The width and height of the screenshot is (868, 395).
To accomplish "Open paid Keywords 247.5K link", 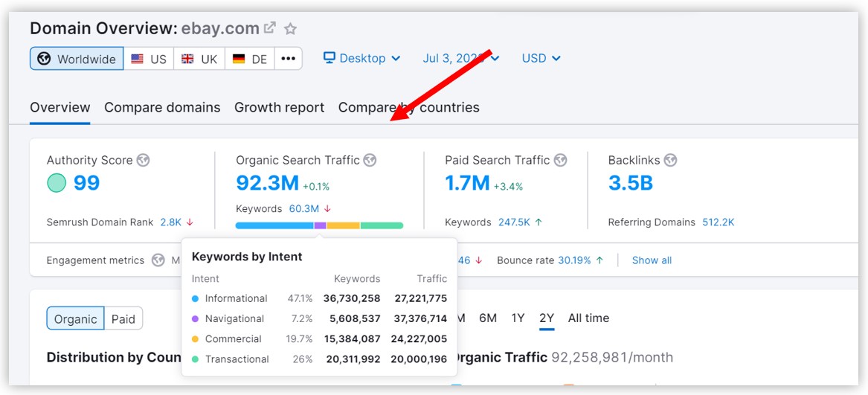I will (x=514, y=222).
